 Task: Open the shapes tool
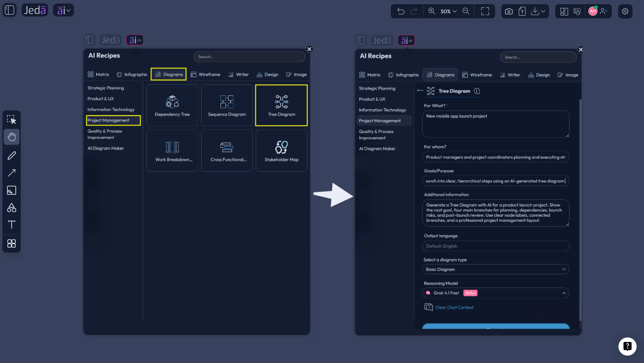pos(11,207)
